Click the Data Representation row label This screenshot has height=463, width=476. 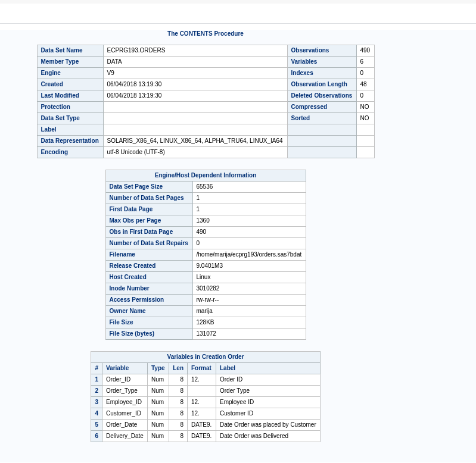[70, 141]
